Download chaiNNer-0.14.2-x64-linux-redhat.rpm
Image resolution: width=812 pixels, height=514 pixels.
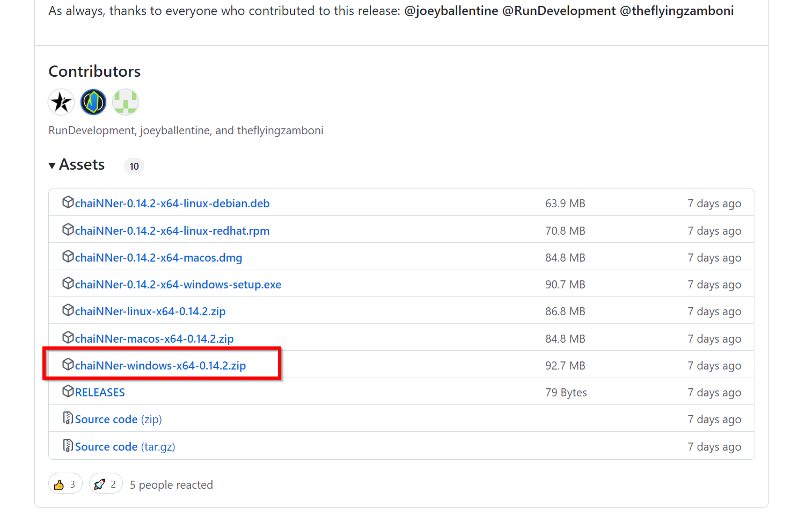pos(172,231)
